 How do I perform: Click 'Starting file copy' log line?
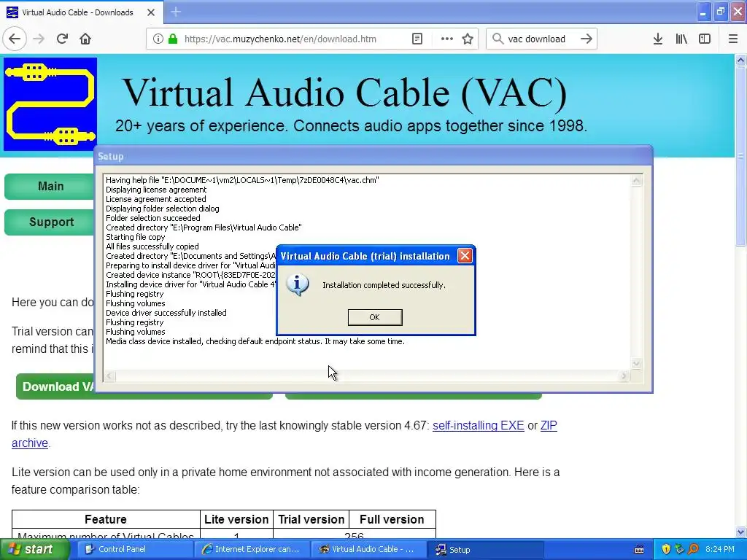pyautogui.click(x=135, y=237)
